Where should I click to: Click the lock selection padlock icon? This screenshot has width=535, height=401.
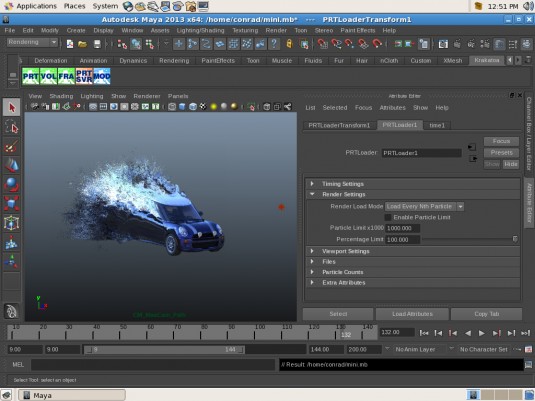click(289, 44)
